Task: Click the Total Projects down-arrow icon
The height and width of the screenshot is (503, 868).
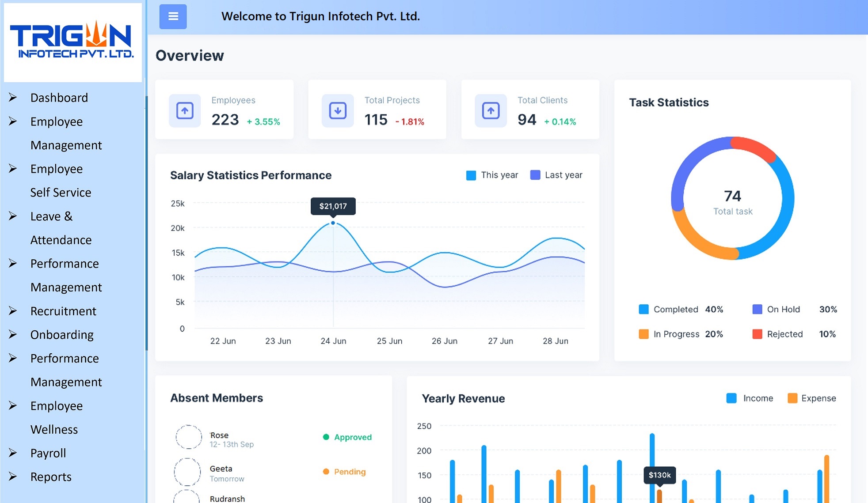Action: click(x=338, y=110)
